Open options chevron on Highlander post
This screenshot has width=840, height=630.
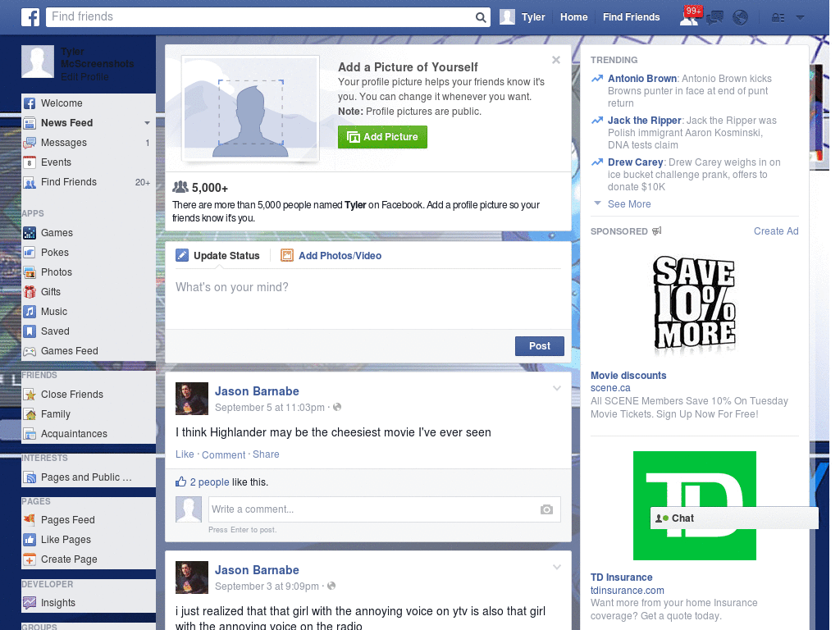click(x=557, y=388)
